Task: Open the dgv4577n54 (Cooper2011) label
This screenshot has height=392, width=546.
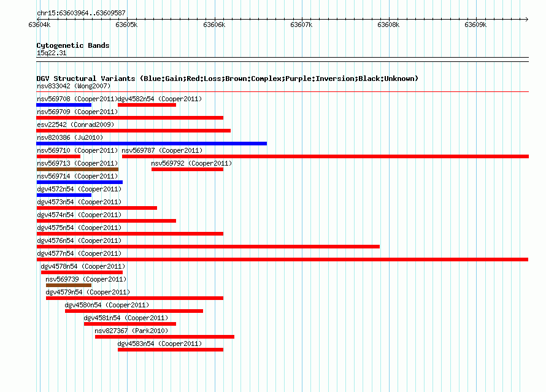Action: pyautogui.click(x=79, y=253)
